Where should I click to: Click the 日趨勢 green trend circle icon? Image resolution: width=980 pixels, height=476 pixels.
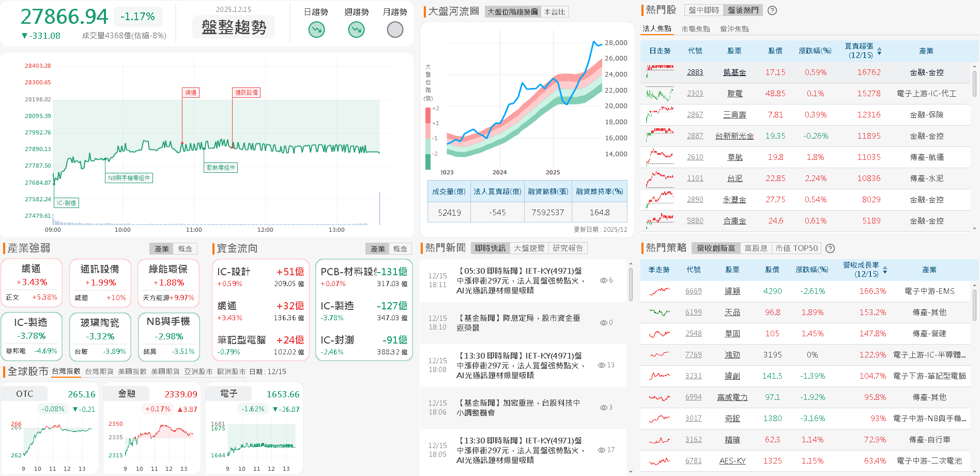316,29
